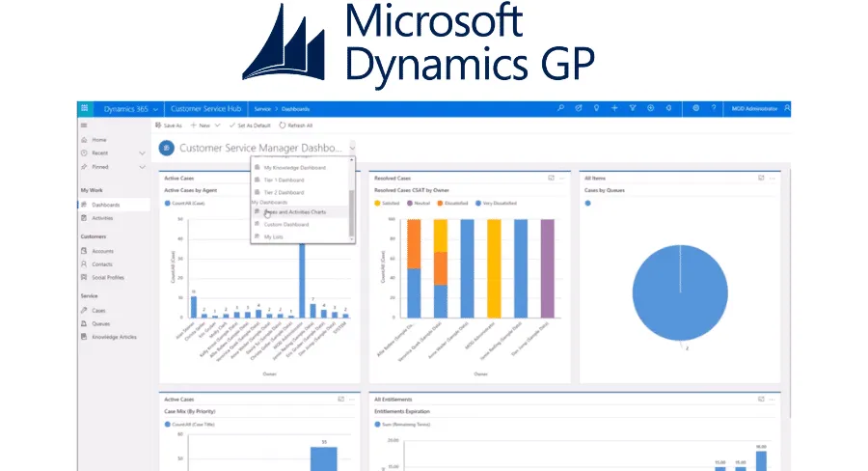Click Set As Default in command bar
The image size is (868, 471).
click(x=250, y=125)
